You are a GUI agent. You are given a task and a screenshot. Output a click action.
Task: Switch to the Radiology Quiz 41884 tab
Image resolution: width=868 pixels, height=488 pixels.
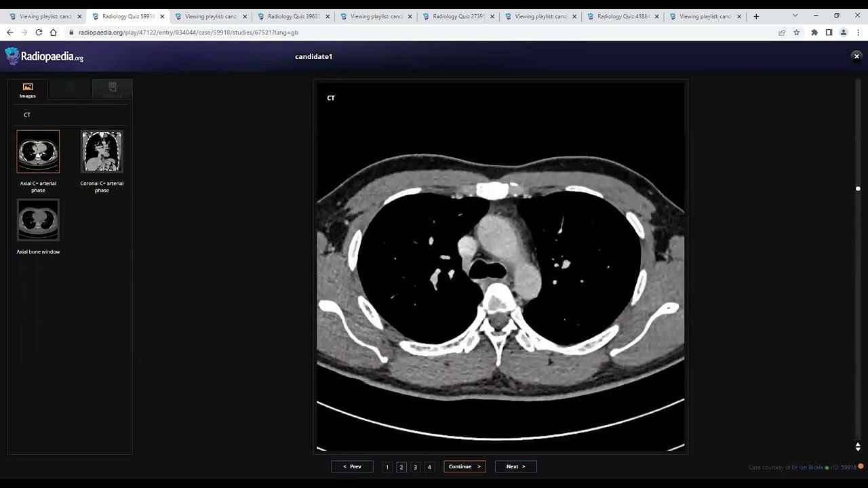[x=623, y=16]
